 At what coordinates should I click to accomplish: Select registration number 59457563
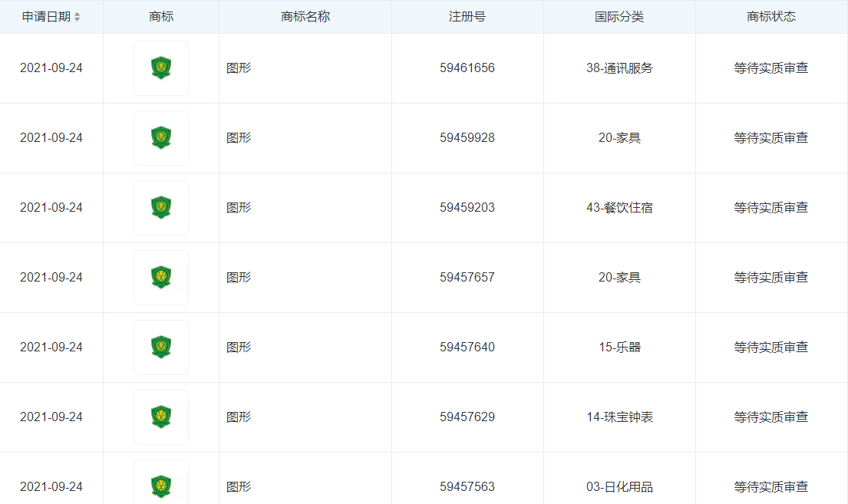pyautogui.click(x=467, y=486)
